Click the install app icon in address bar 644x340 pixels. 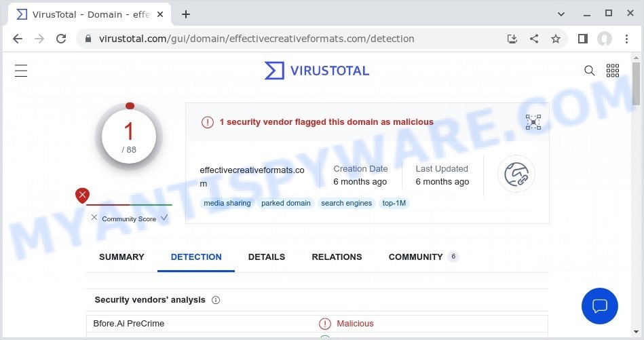(x=512, y=39)
